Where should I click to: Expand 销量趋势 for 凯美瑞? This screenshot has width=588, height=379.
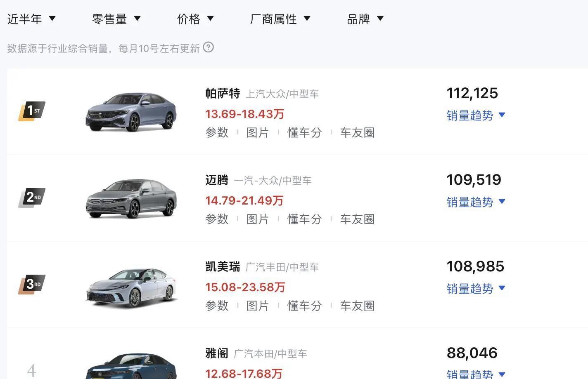point(476,289)
